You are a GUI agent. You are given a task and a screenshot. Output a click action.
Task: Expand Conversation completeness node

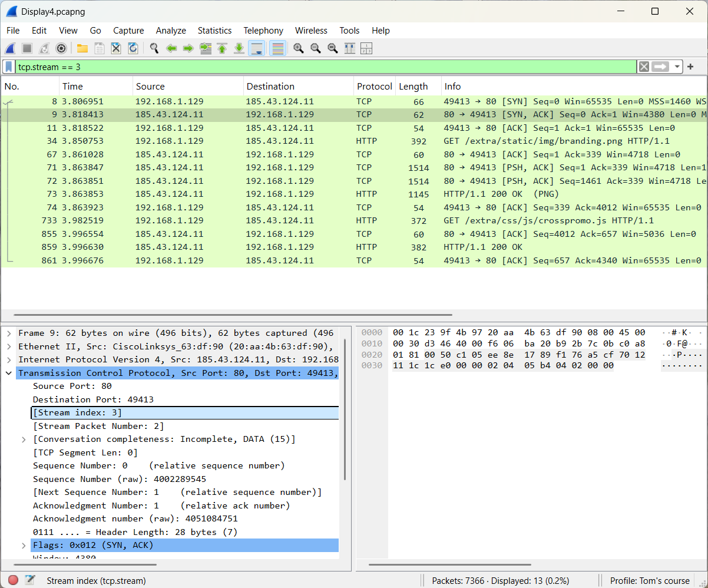24,439
